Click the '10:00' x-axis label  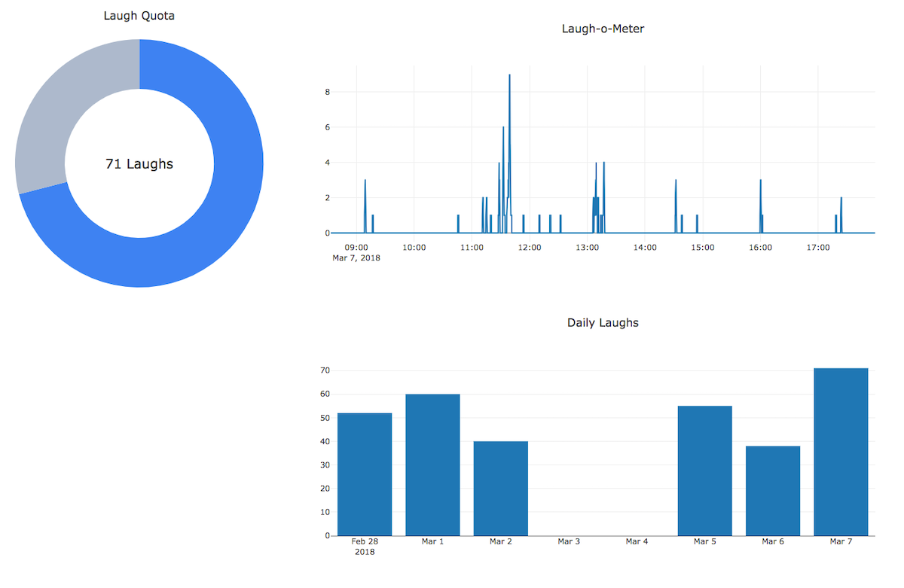click(414, 247)
